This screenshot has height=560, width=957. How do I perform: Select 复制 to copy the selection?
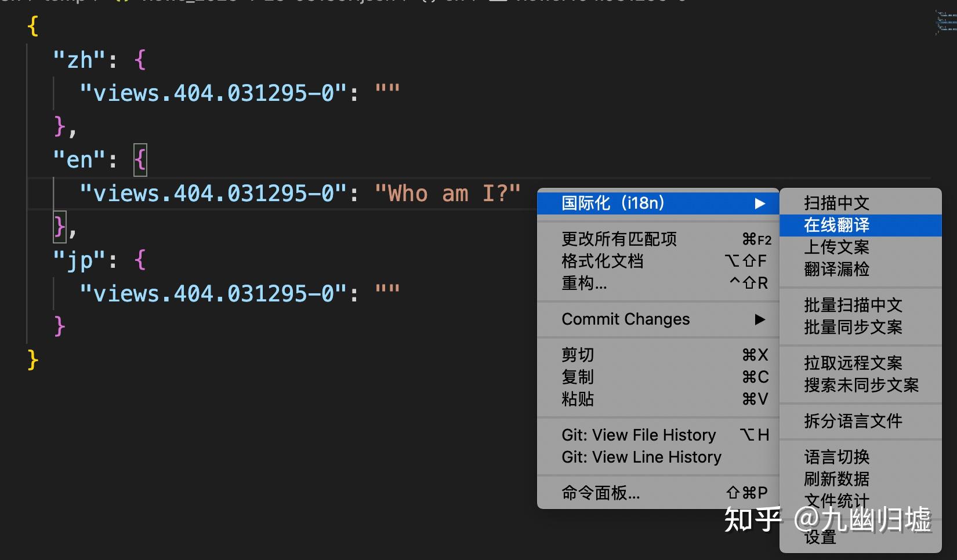pyautogui.click(x=577, y=377)
